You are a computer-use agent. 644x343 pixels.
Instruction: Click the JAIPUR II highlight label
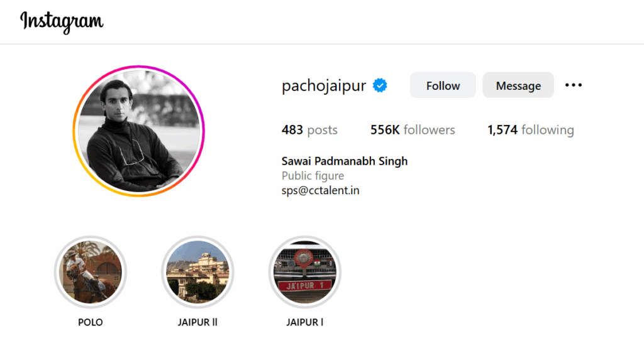coord(197,322)
